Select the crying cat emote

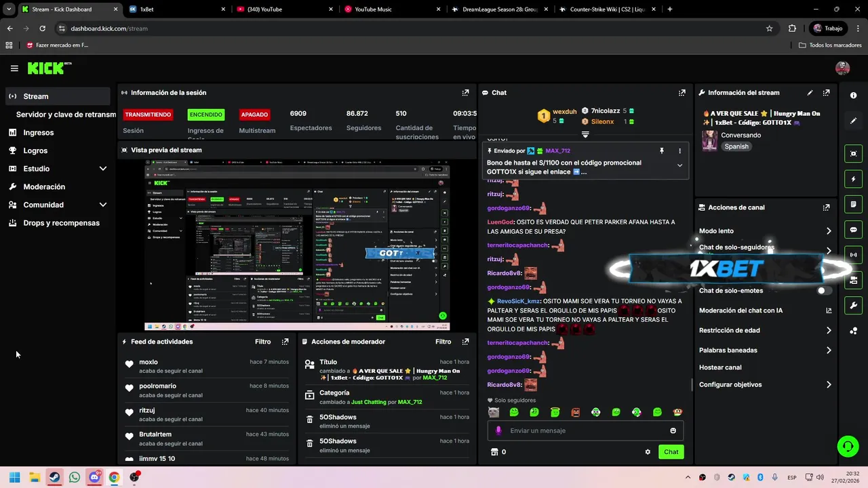pos(494,412)
